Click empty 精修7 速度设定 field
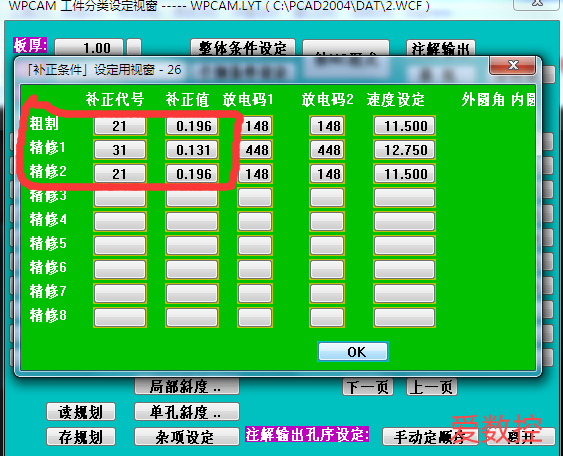Viewport: 563px width, 456px height. (405, 294)
